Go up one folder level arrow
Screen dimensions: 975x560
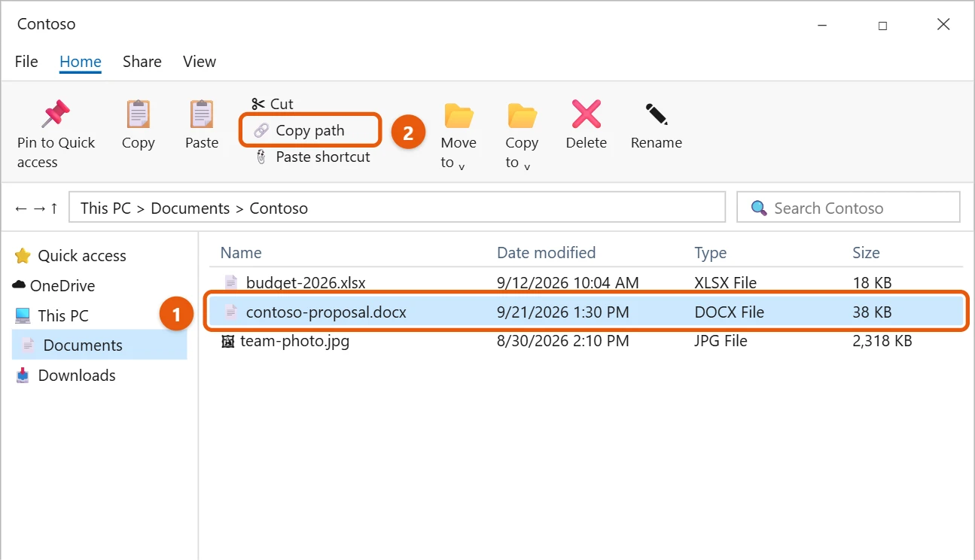coord(53,208)
